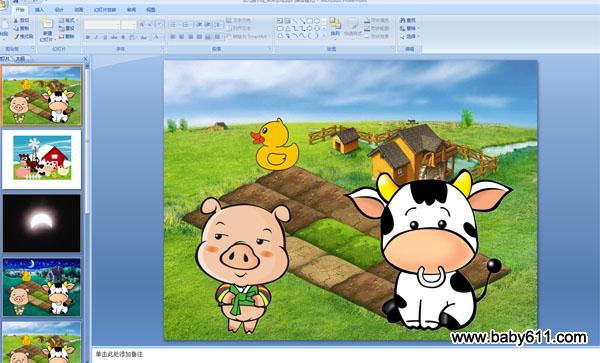Expand the shapes gallery more arrow
The width and height of the screenshot is (600, 363).
click(324, 36)
